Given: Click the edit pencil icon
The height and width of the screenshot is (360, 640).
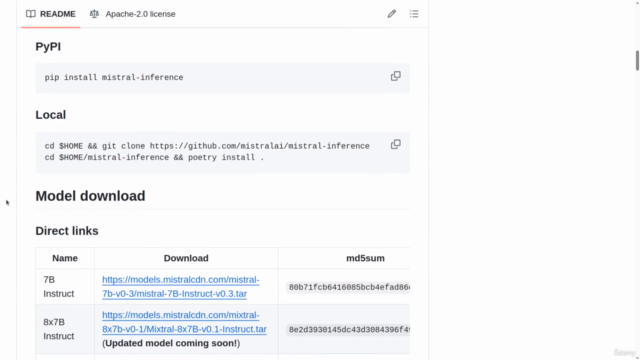Looking at the screenshot, I should 391,14.
